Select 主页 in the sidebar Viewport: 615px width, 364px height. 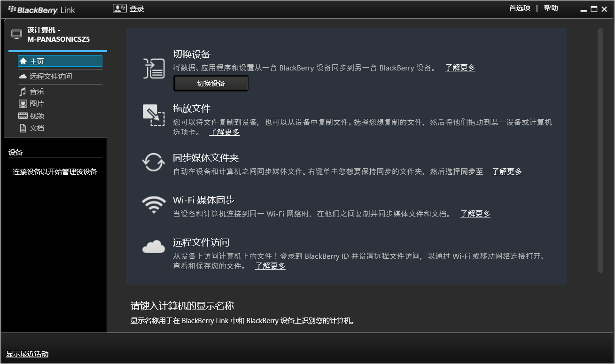(60, 61)
